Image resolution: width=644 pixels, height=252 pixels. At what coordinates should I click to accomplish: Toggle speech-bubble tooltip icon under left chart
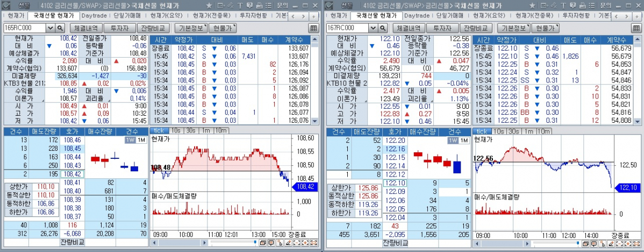[271, 243]
